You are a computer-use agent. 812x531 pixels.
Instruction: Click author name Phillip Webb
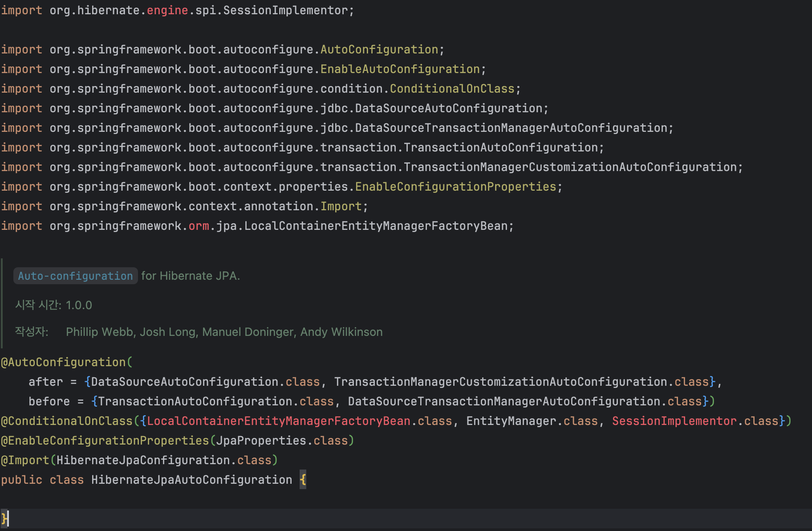99,332
